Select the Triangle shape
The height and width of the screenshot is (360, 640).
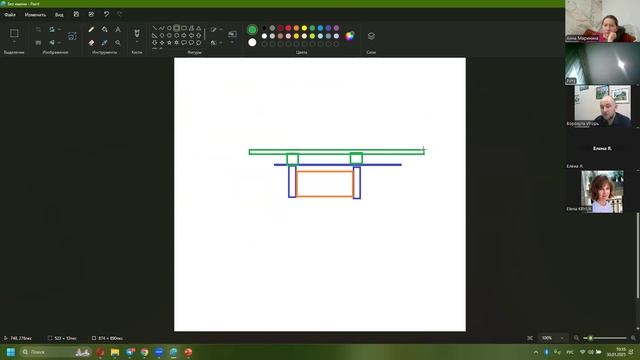pyautogui.click(x=199, y=28)
